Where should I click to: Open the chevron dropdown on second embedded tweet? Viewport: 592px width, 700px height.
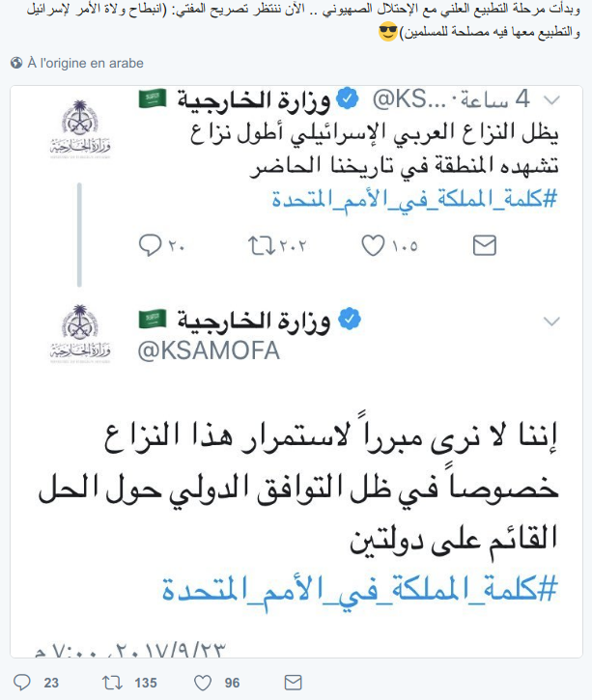551,321
